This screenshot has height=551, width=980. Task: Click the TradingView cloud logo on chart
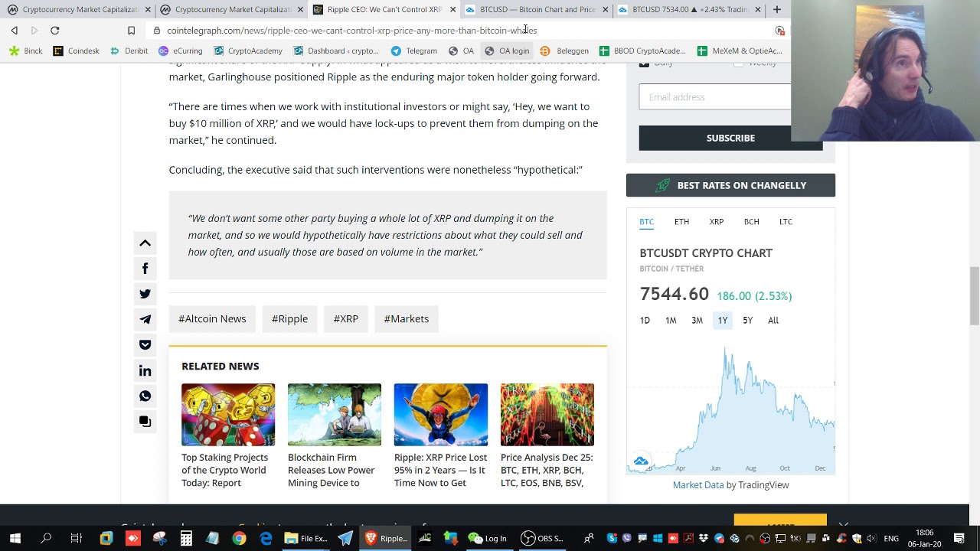pyautogui.click(x=641, y=461)
